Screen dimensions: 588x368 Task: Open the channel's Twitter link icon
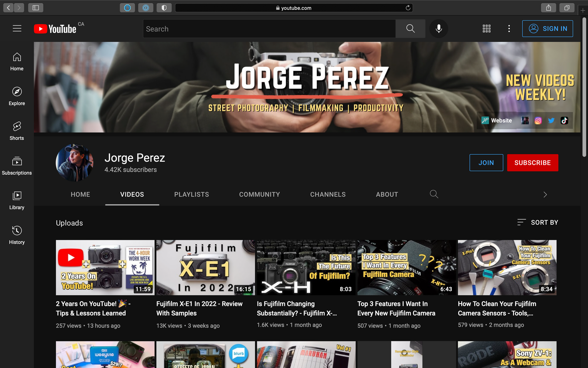click(x=551, y=120)
